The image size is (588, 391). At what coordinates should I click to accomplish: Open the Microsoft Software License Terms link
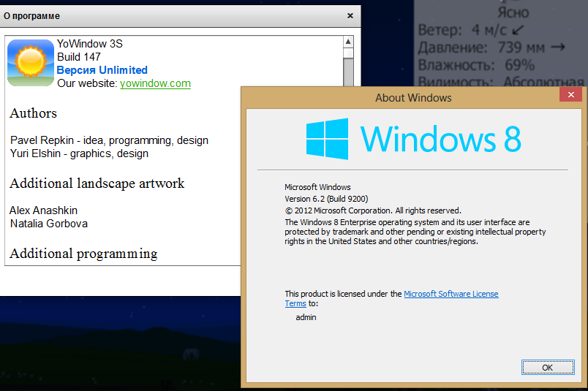451,294
